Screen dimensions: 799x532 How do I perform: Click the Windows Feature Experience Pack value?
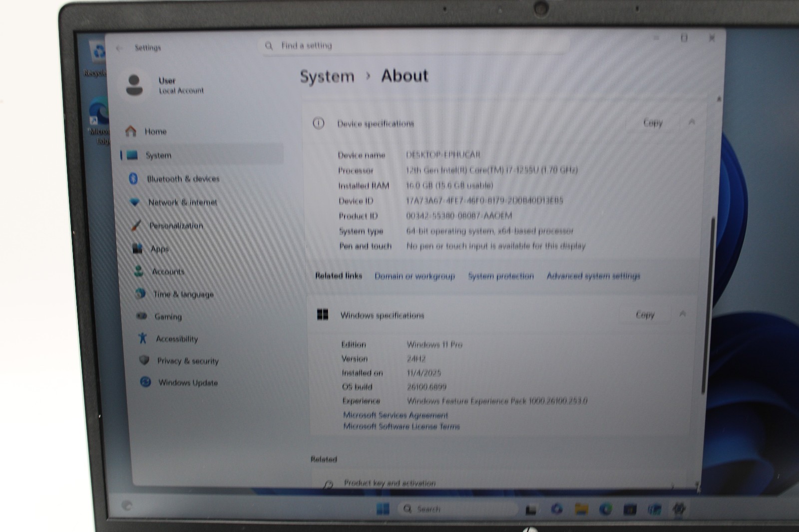(497, 401)
